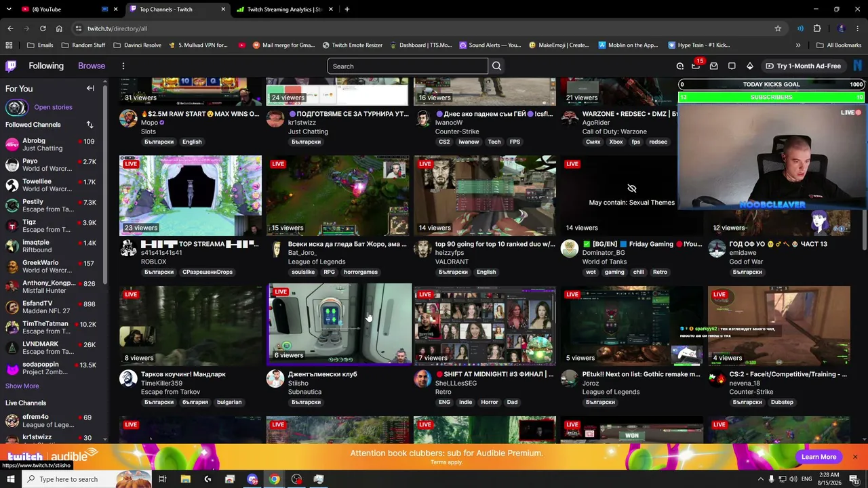The height and width of the screenshot is (488, 868).
Task: Open the Browse page
Action: pyautogui.click(x=92, y=66)
